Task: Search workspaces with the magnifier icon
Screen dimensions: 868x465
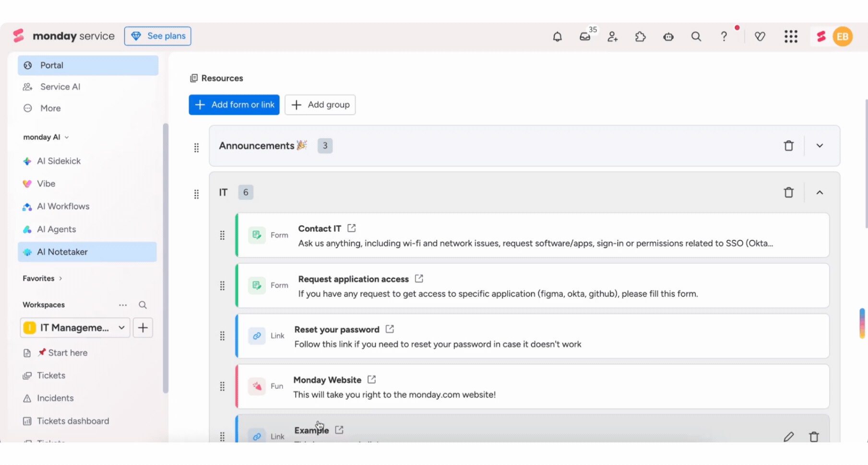Action: click(x=143, y=305)
